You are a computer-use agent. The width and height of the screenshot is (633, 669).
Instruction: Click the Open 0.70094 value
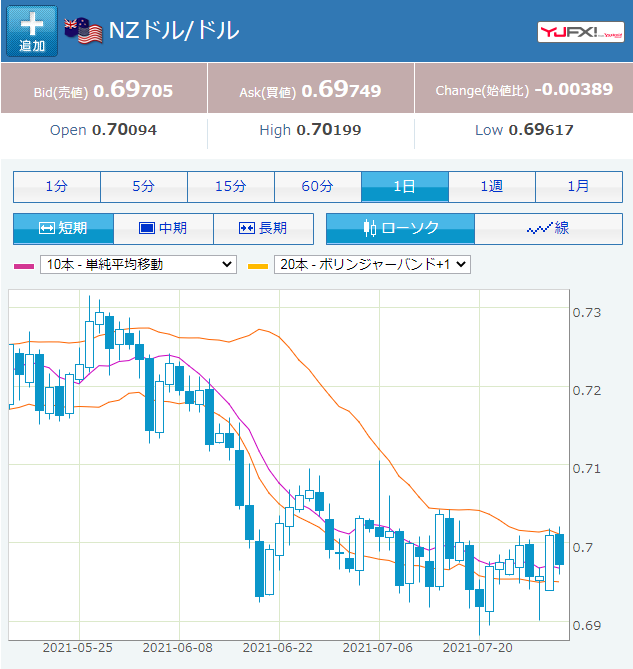(103, 130)
